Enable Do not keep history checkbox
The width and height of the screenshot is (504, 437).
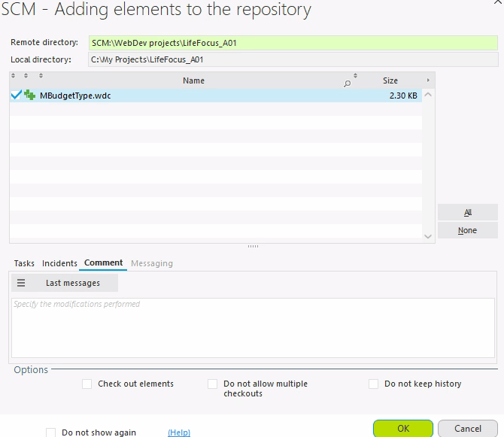pos(374,384)
